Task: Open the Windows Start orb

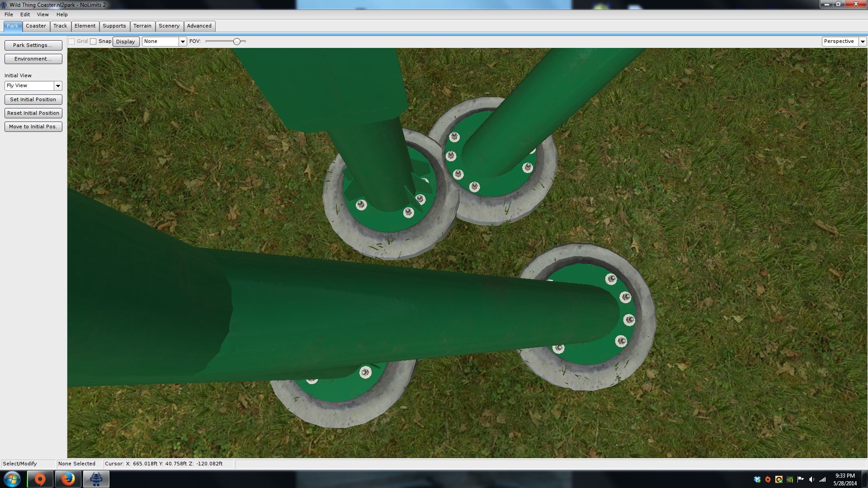Action: pyautogui.click(x=12, y=479)
